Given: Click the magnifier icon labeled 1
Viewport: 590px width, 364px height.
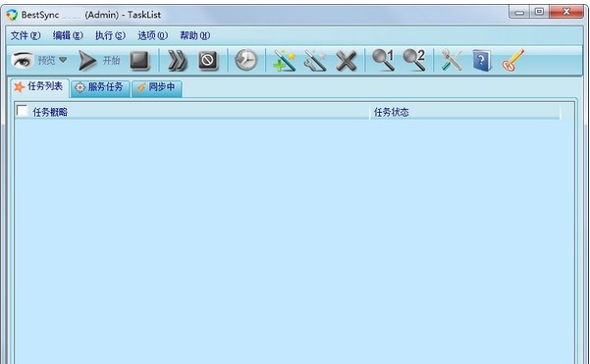Looking at the screenshot, I should [x=383, y=60].
